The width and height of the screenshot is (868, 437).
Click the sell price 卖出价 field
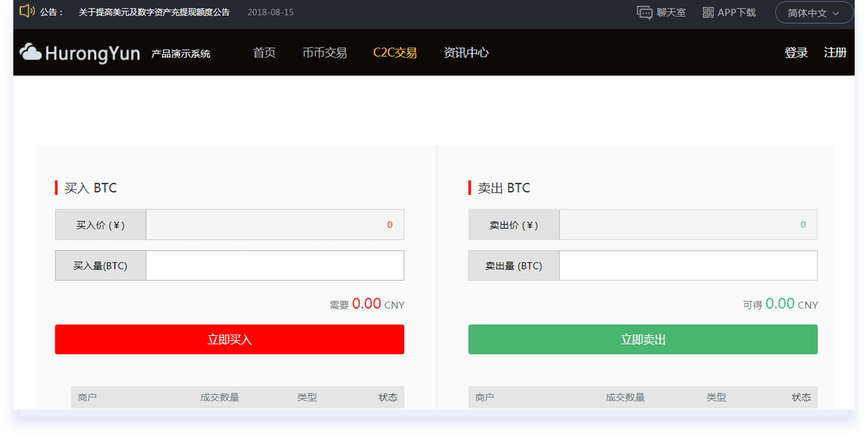pos(688,225)
